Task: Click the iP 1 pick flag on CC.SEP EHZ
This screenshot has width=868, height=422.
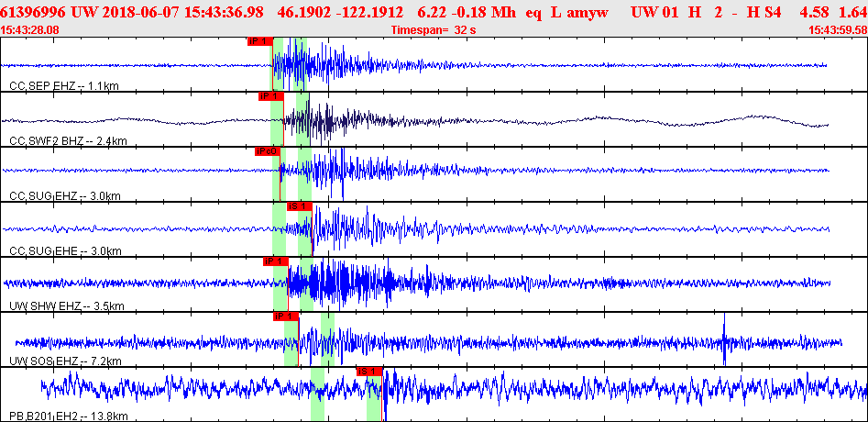Action: point(260,41)
